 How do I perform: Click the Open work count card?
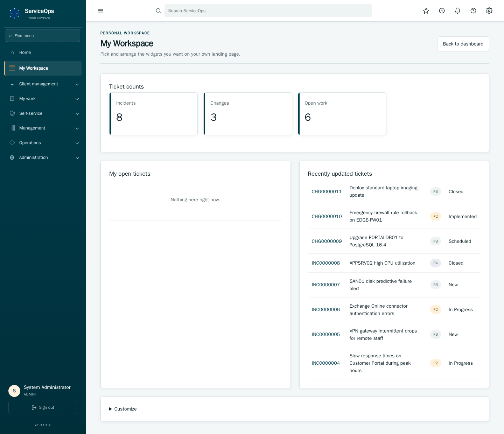[342, 114]
